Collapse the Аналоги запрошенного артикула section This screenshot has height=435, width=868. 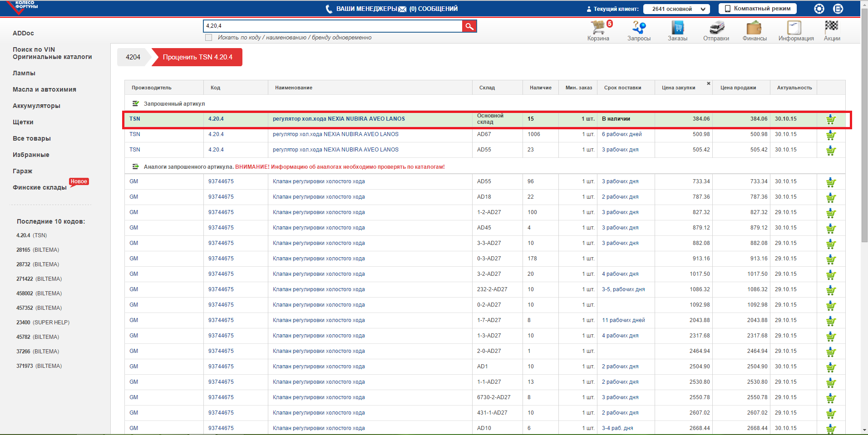(135, 166)
